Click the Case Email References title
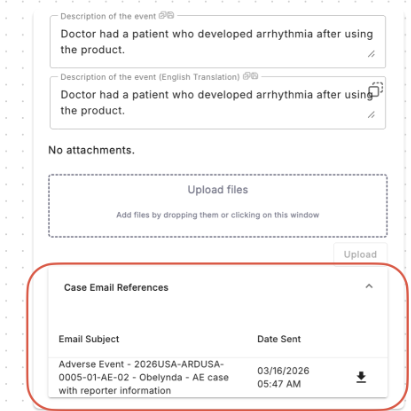The width and height of the screenshot is (411, 411). coord(116,288)
